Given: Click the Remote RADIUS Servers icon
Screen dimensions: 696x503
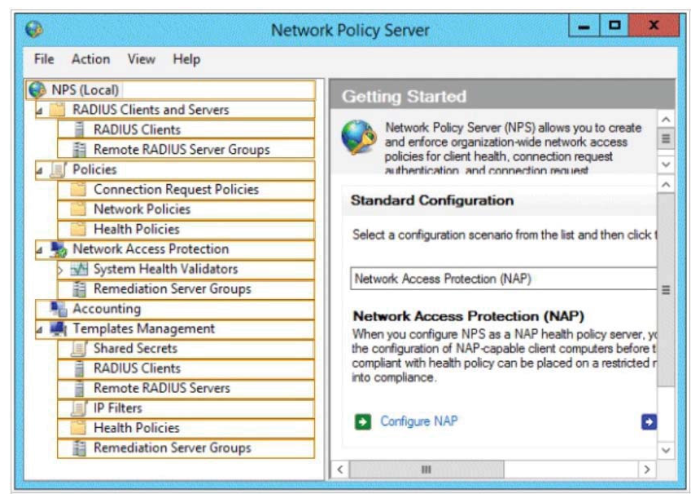Looking at the screenshot, I should coord(79,388).
